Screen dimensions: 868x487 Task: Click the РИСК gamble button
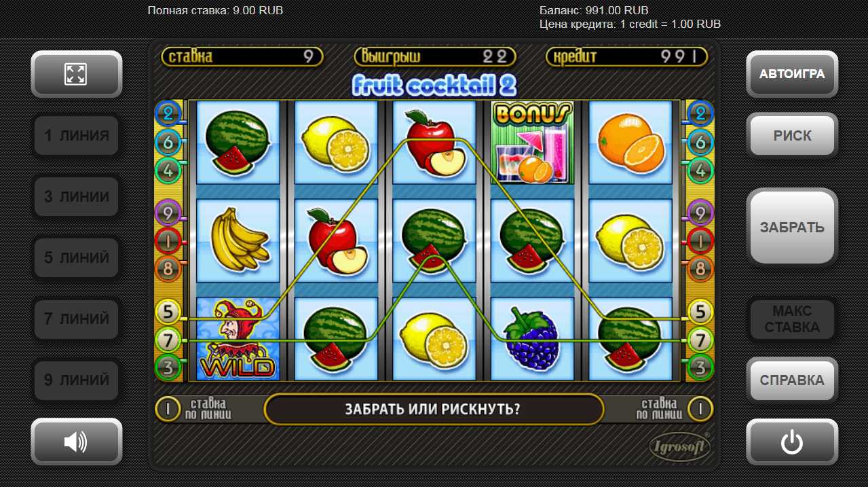coord(792,135)
